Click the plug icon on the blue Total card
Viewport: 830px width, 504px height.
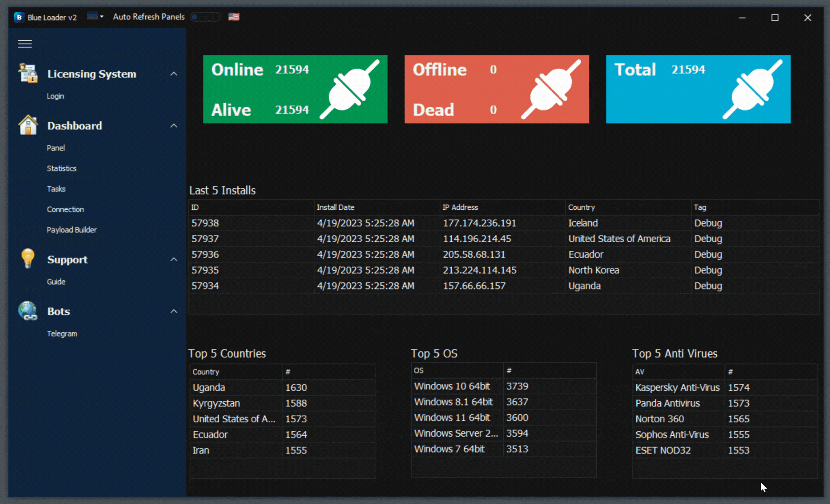(753, 89)
